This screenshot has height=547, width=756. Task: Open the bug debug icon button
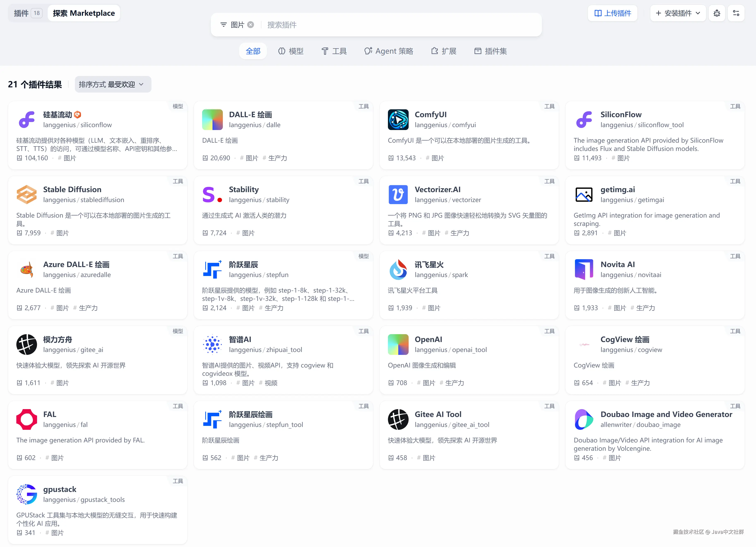tap(717, 13)
